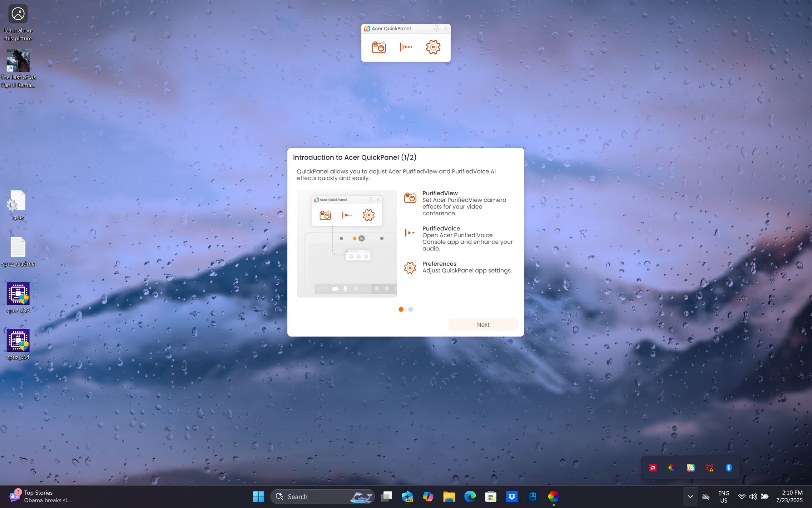
Task: Select the cpuz_x64 desktop icon
Action: [18, 344]
